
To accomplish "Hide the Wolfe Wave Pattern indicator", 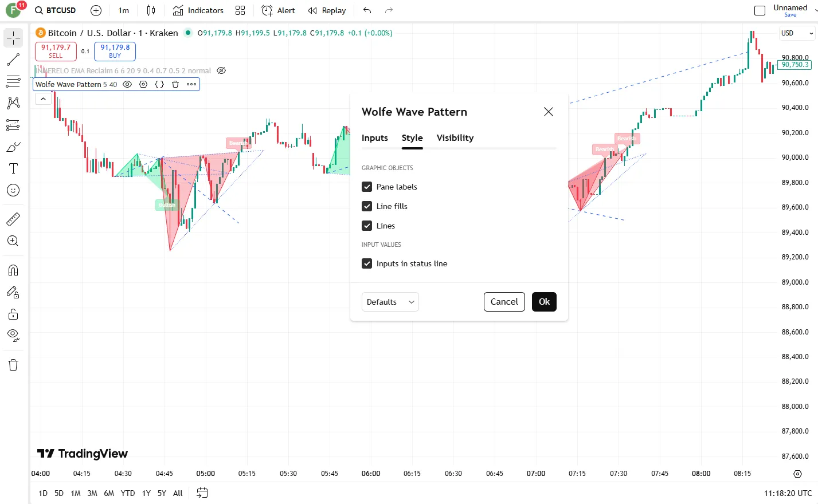I will [x=127, y=84].
